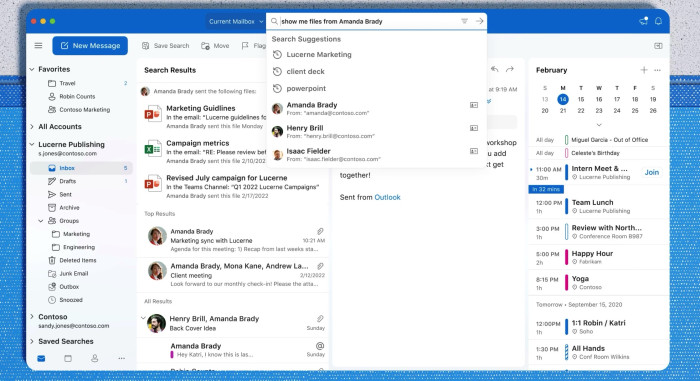The height and width of the screenshot is (381, 700).
Task: Select February 18 in mini calendar
Action: click(634, 99)
